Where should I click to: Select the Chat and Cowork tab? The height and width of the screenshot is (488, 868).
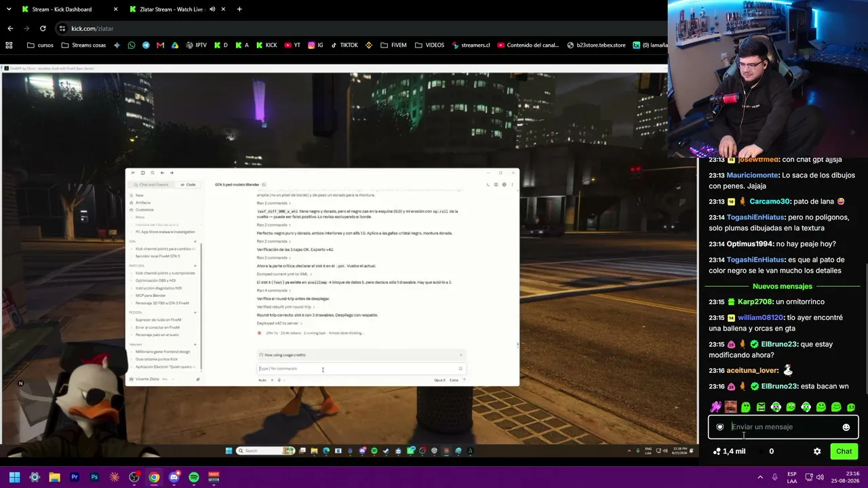click(151, 184)
